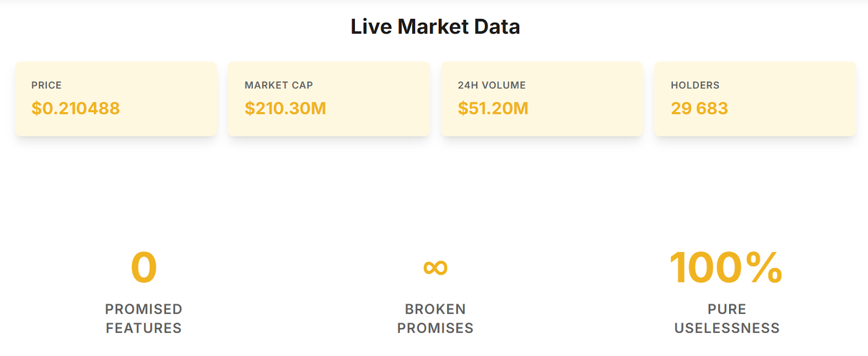Select the $0.210488 price value
This screenshot has width=868, height=356.
(75, 108)
